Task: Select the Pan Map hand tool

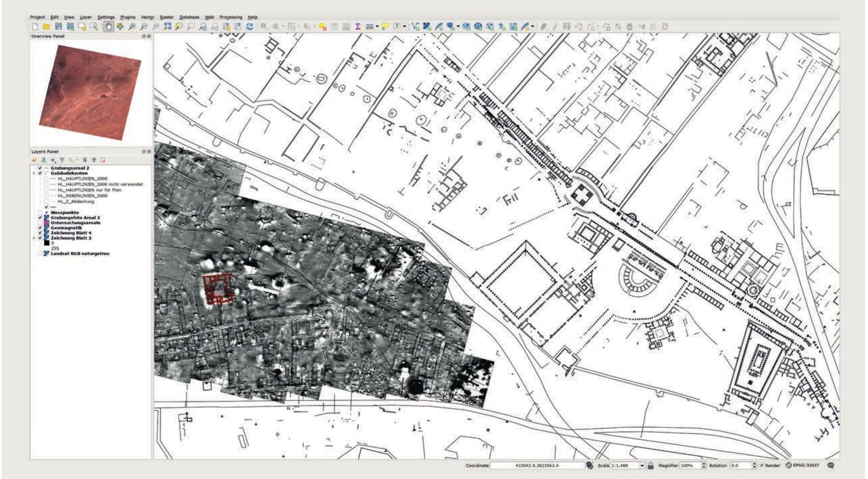Action: pyautogui.click(x=109, y=27)
